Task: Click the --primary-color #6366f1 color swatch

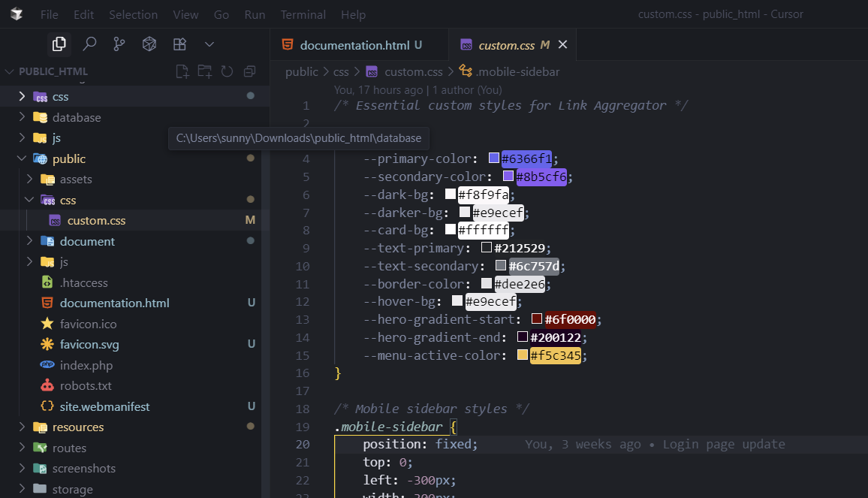Action: click(x=493, y=158)
